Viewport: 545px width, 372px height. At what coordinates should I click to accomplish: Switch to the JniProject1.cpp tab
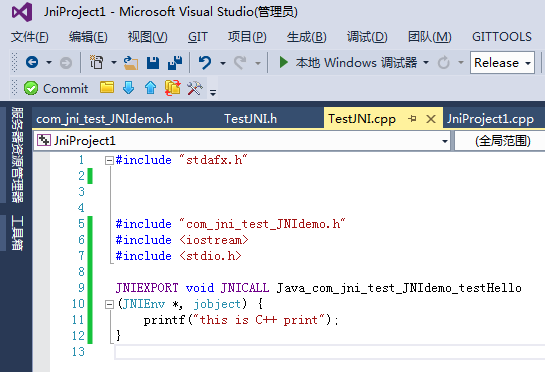pos(490,119)
